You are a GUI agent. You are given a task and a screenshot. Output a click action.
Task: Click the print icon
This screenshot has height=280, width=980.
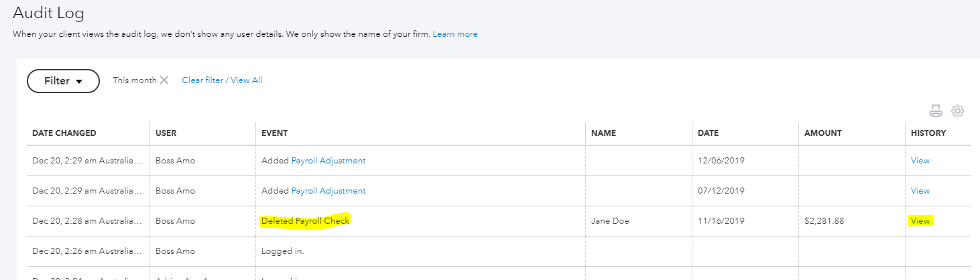click(x=936, y=111)
